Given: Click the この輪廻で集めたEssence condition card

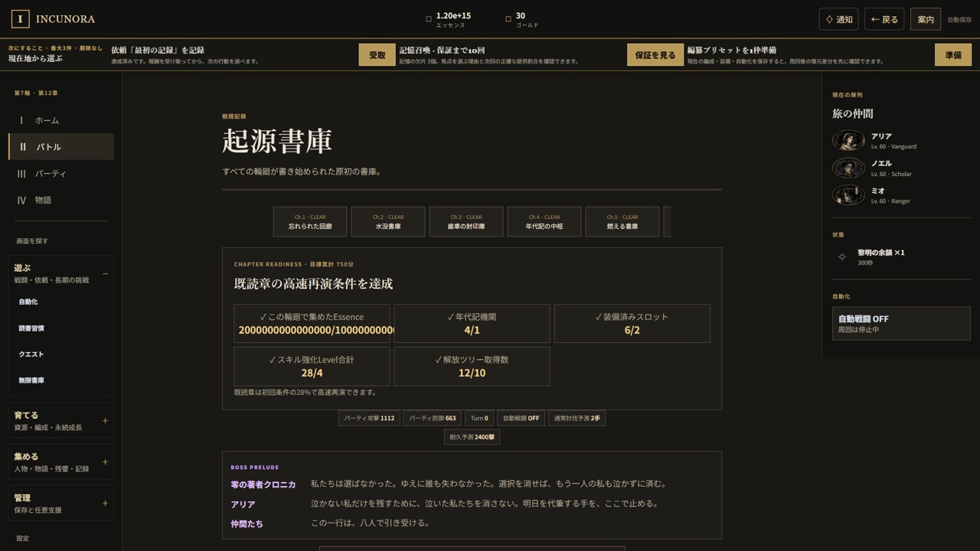Looking at the screenshot, I should [312, 323].
